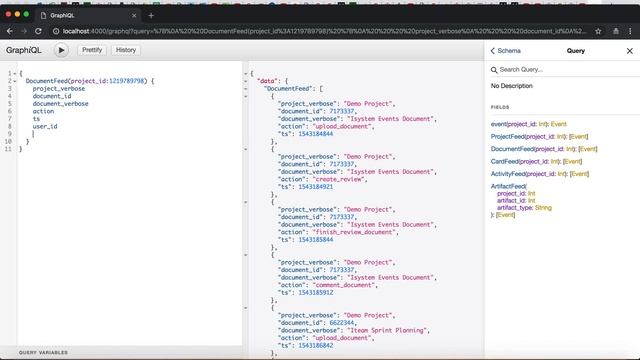The image size is (640, 360).
Task: Go back to Schema in docs
Action: point(505,51)
